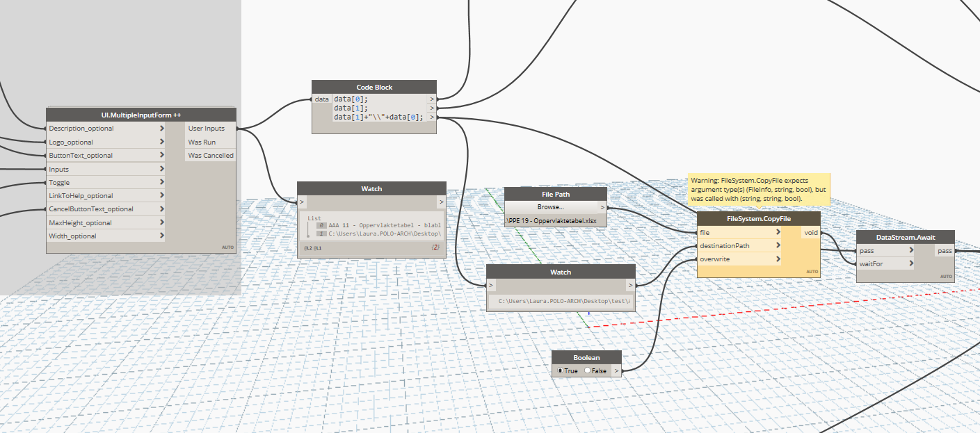
Task: Expand the Width_optional port chevron
Action: 162,236
